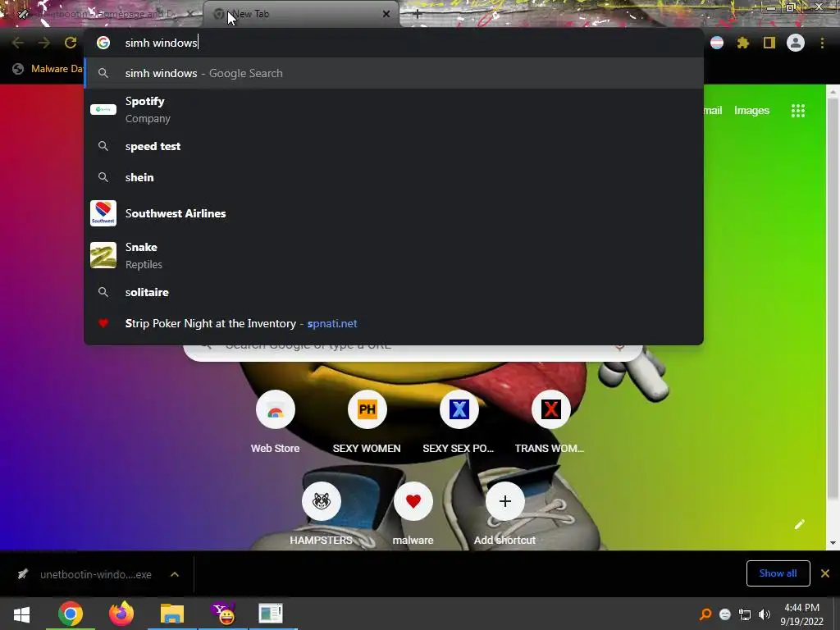Click the browser forward arrow
The height and width of the screenshot is (630, 840).
[44, 43]
